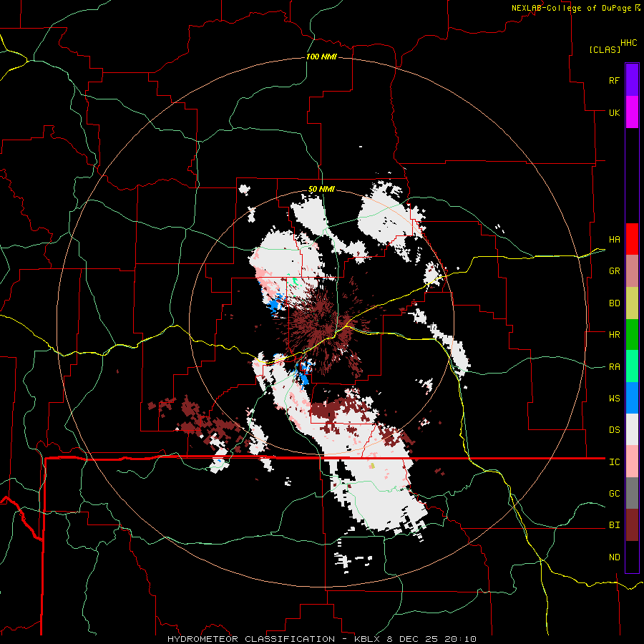
Task: Click the RA legend label
Action: [x=614, y=367]
